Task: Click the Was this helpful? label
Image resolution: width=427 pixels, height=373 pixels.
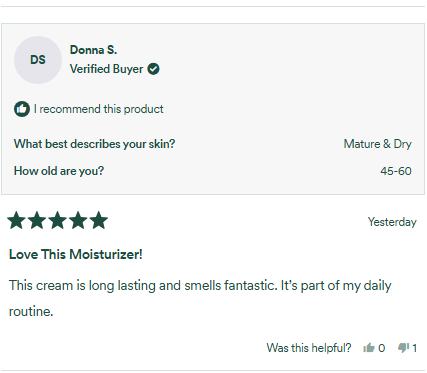Action: 309,348
